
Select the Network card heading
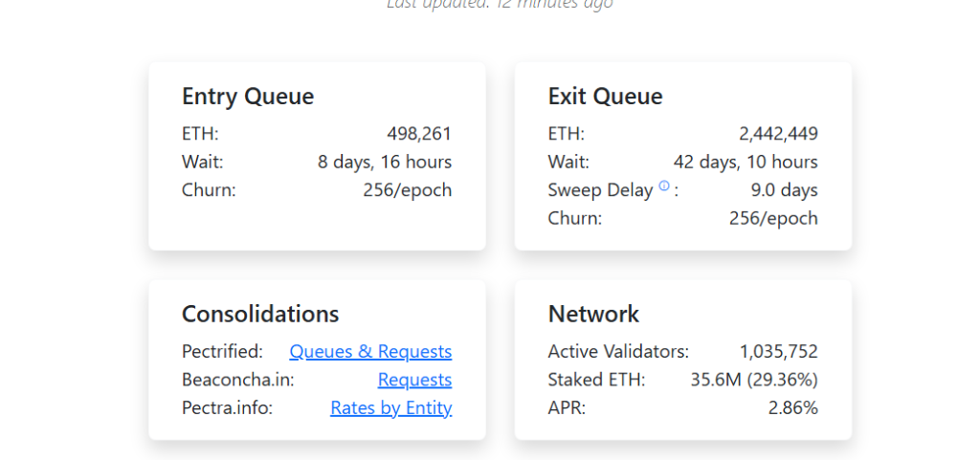[x=593, y=314]
